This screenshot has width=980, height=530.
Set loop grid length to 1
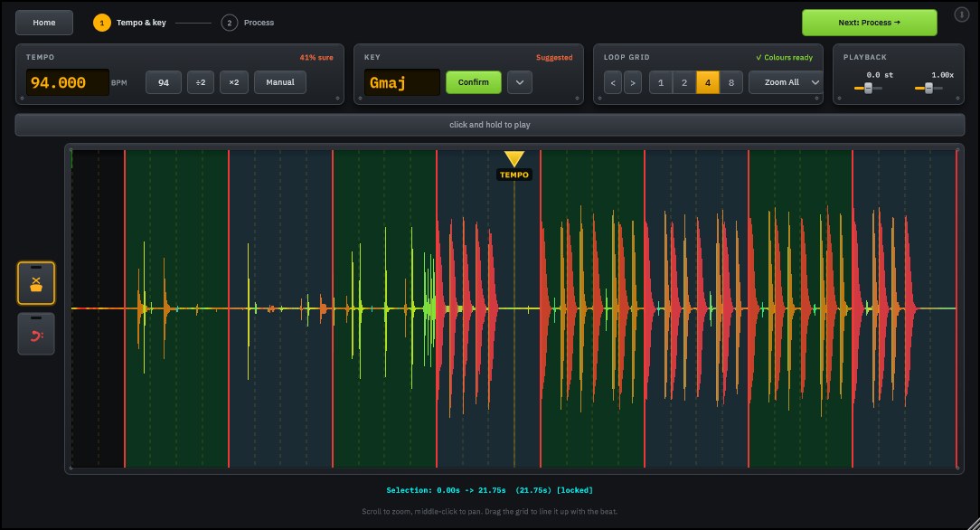click(x=661, y=82)
